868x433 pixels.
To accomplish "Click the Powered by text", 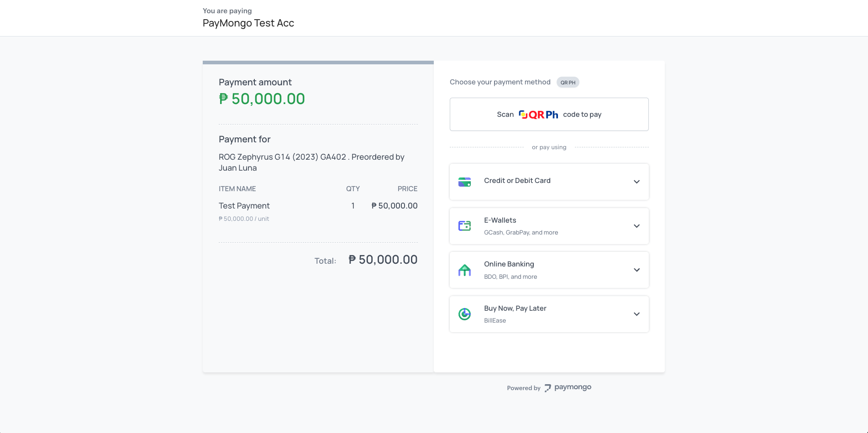I will tap(523, 388).
